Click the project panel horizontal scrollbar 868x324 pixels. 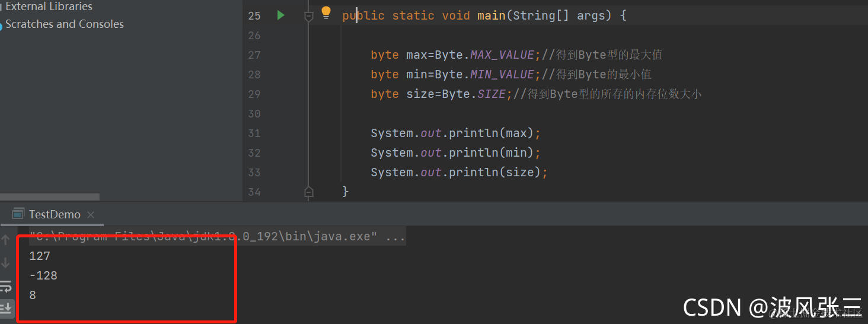click(50, 196)
